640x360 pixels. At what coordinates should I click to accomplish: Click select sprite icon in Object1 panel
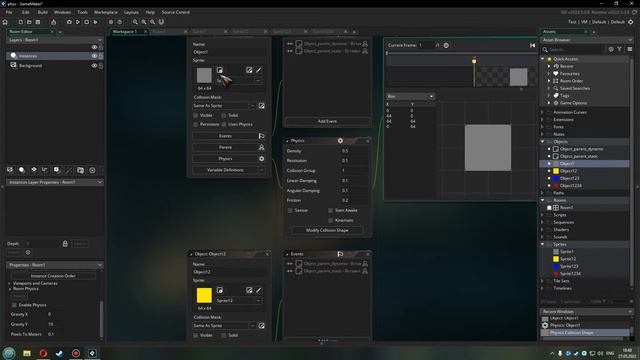(x=220, y=70)
